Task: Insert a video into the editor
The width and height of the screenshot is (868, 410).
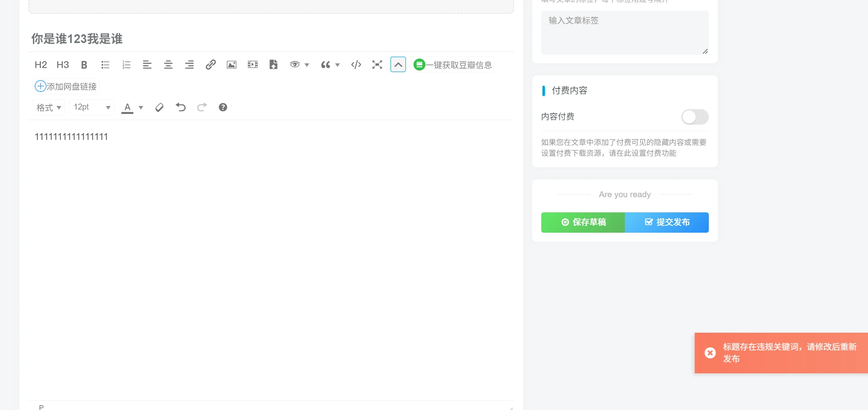Action: pyautogui.click(x=253, y=65)
